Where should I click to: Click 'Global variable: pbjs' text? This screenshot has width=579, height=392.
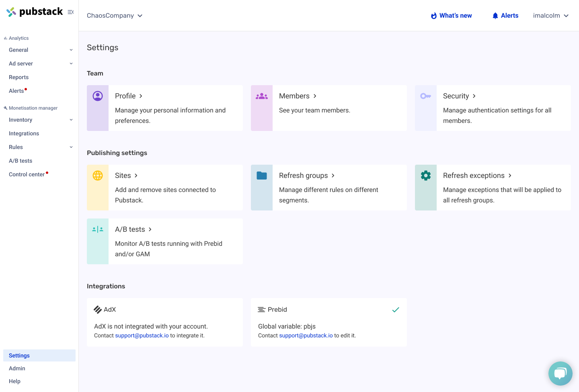click(x=287, y=327)
